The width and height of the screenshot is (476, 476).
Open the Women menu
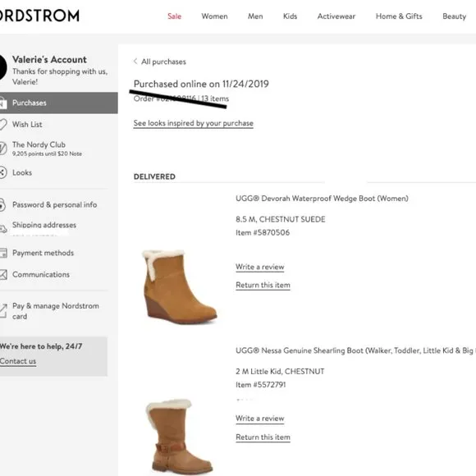pos(214,16)
